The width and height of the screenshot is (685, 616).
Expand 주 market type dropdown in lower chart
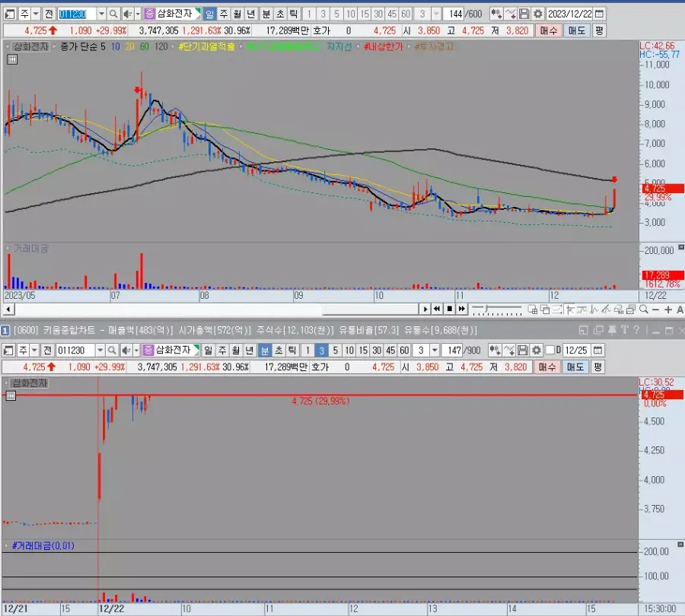(34, 350)
